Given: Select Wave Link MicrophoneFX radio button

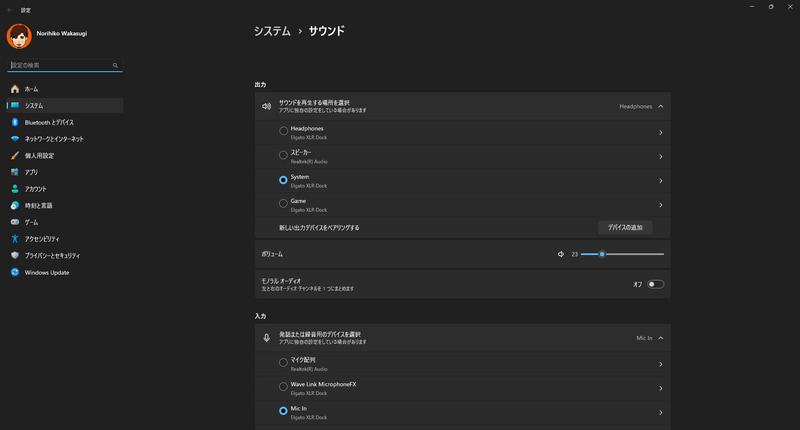Looking at the screenshot, I should (283, 387).
